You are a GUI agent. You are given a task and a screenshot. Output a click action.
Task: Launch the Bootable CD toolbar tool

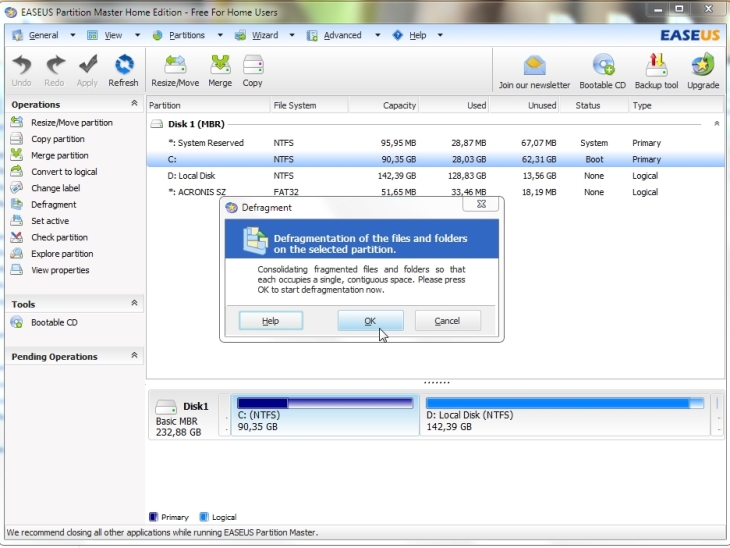click(602, 72)
